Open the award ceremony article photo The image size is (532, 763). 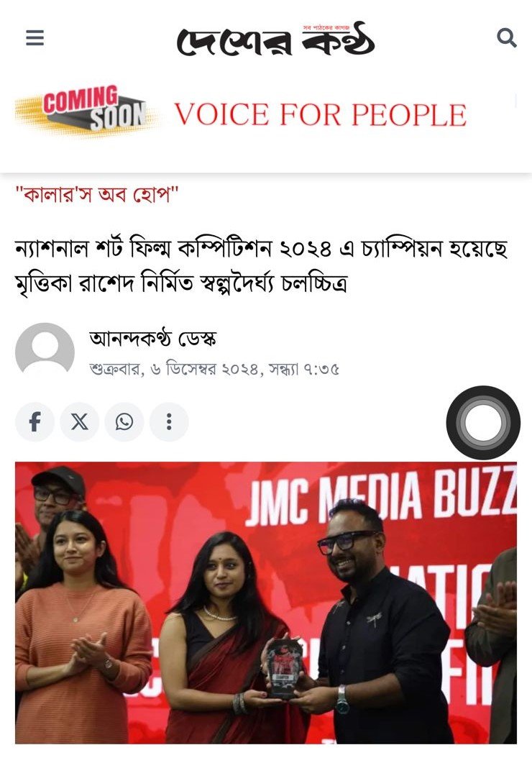tap(266, 603)
